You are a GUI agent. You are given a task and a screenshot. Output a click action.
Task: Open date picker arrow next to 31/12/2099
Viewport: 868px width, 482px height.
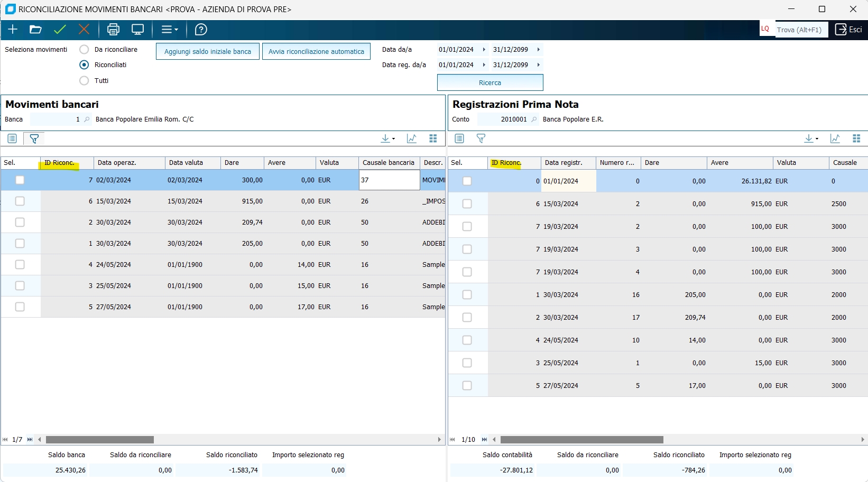point(538,50)
